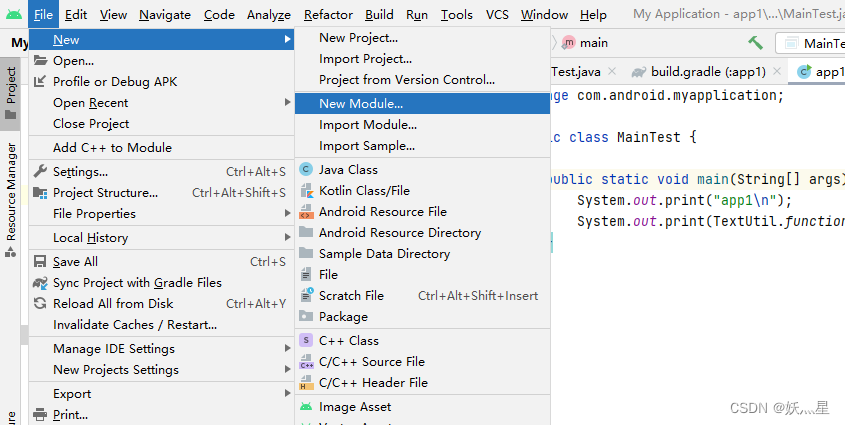Viewport: 845px width, 425px height.
Task: Open the Tools menu
Action: 456,15
